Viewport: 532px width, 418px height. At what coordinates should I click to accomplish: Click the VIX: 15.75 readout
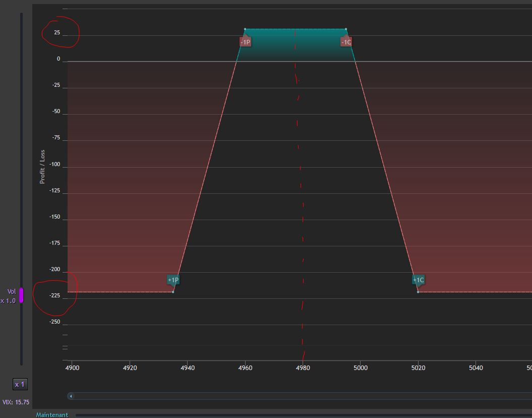16,402
